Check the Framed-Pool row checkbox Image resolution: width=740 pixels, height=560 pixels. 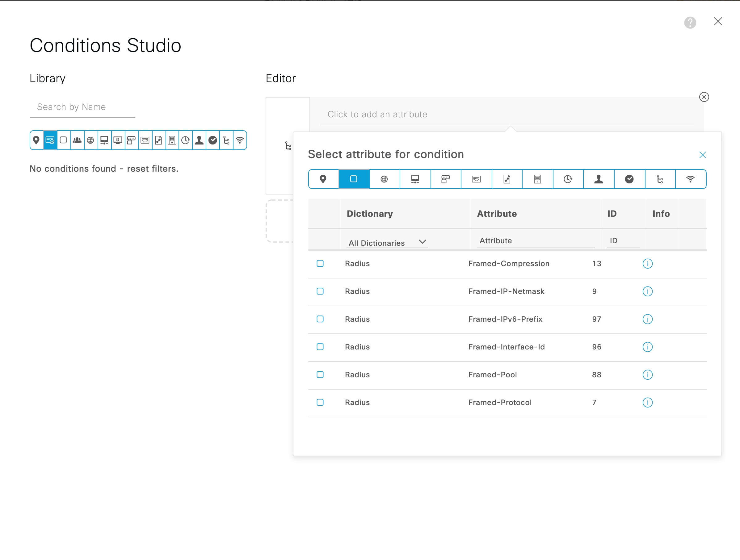[320, 374]
